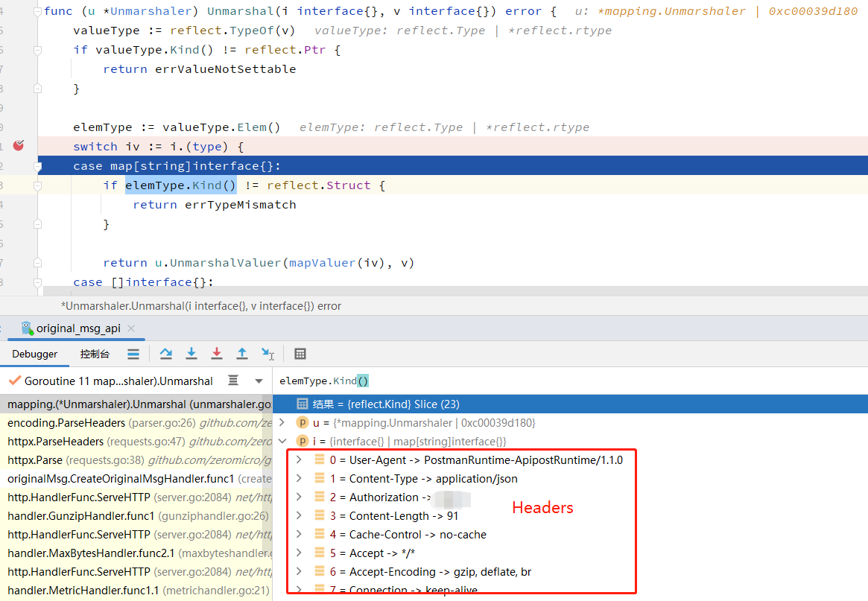This screenshot has width=868, height=601.
Task: Switch to the Debugger tab
Action: coord(34,353)
